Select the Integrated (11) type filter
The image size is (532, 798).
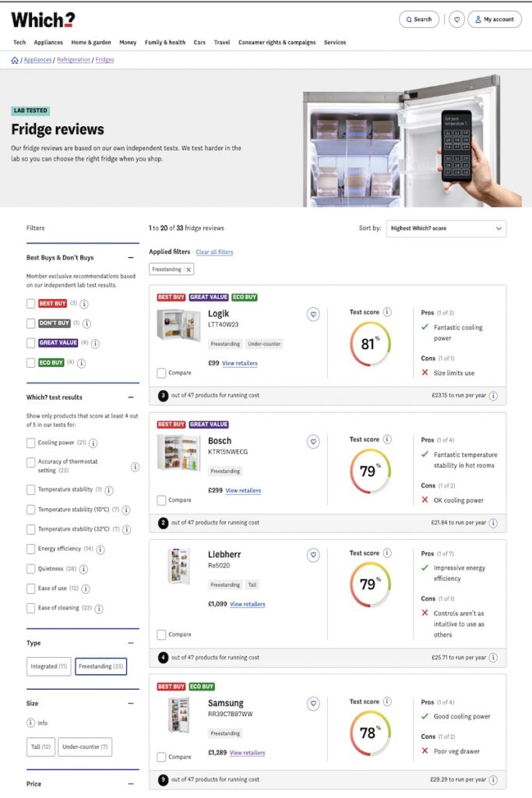pos(49,667)
